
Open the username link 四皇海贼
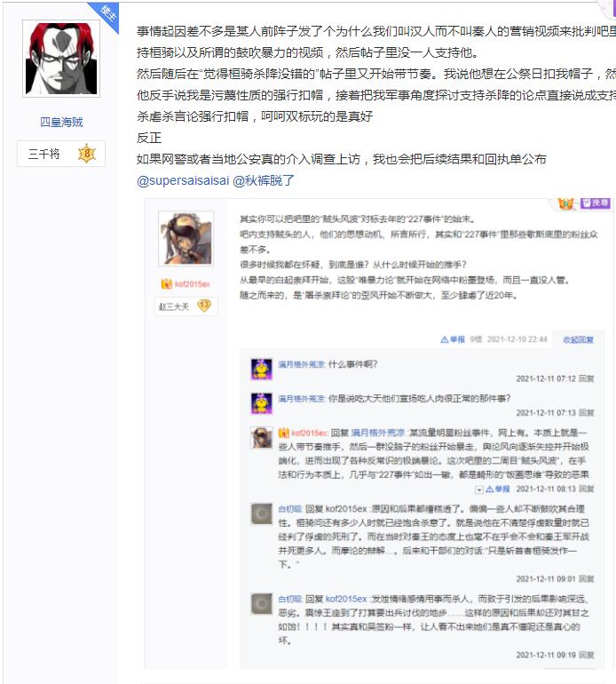(61, 123)
